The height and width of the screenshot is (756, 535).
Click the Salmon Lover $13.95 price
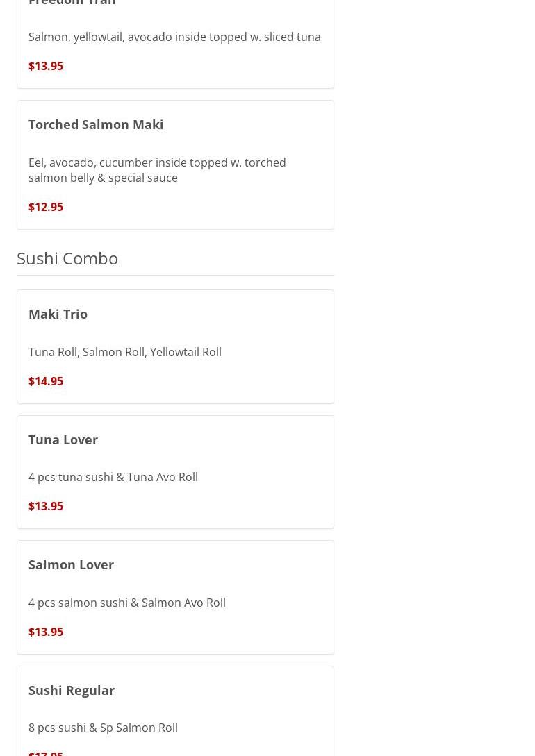[x=46, y=632]
